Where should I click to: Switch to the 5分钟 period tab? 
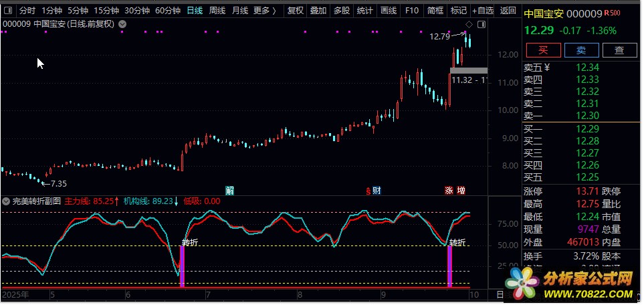pyautogui.click(x=78, y=11)
